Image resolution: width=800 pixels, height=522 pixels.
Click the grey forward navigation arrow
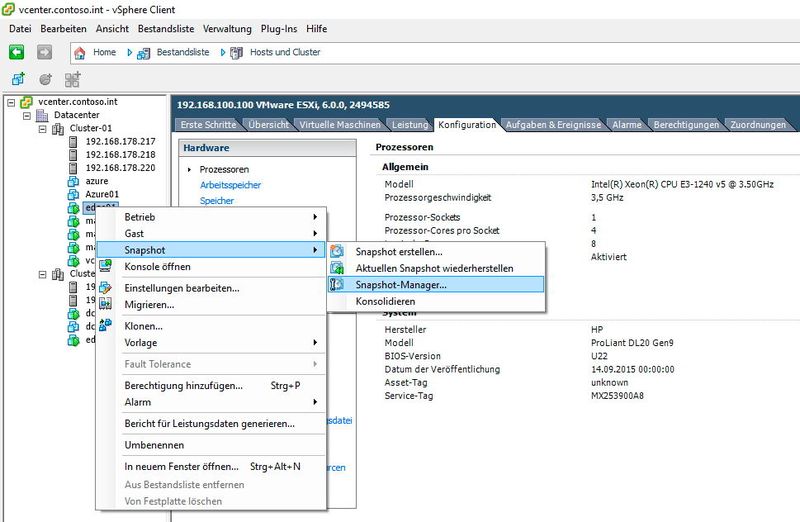point(44,52)
